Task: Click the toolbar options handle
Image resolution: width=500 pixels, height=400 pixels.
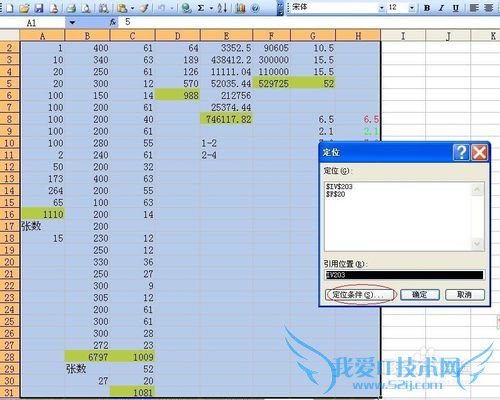Action: point(280,8)
